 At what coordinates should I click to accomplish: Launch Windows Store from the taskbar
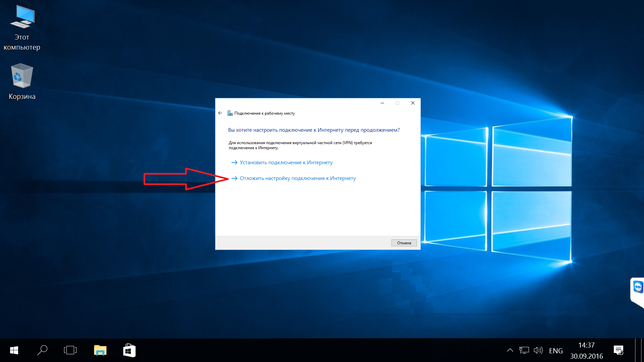[x=129, y=350]
